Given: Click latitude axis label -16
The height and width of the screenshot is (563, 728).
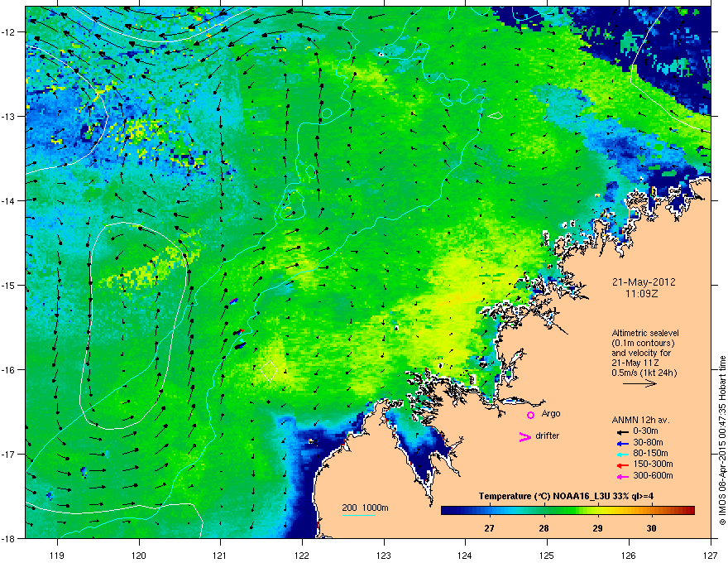Looking at the screenshot, I should pyautogui.click(x=9, y=370).
